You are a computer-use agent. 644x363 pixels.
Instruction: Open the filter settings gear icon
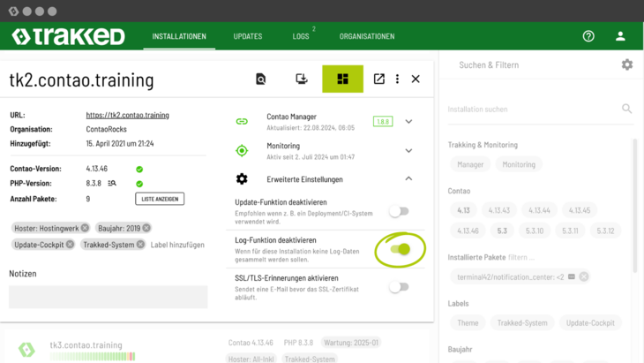tap(626, 64)
